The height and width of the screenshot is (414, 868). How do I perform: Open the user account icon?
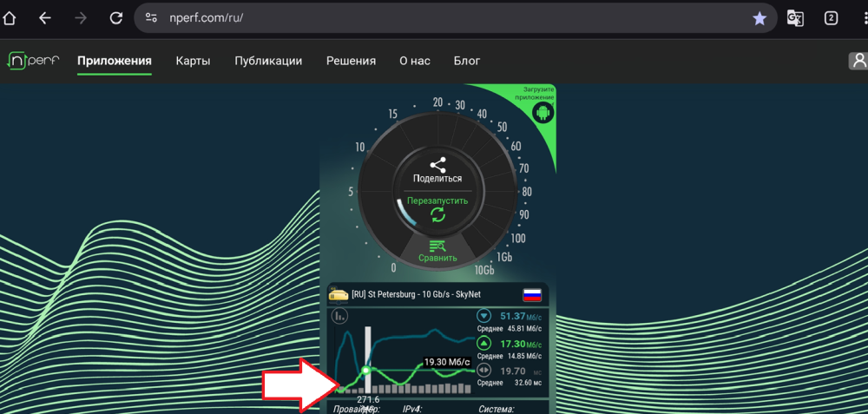pyautogui.click(x=858, y=61)
